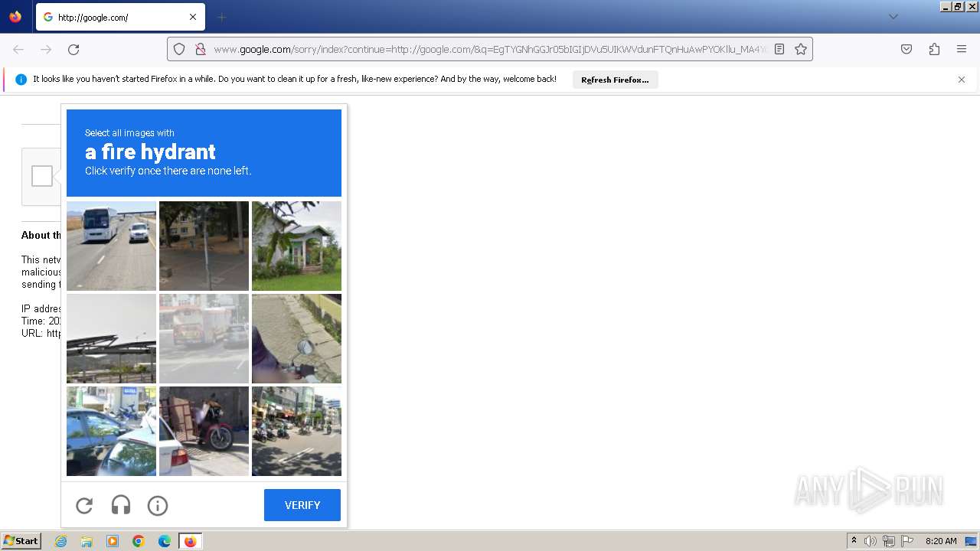This screenshot has height=551, width=980.
Task: Select the parked cars and scooters tile
Action: tap(111, 431)
